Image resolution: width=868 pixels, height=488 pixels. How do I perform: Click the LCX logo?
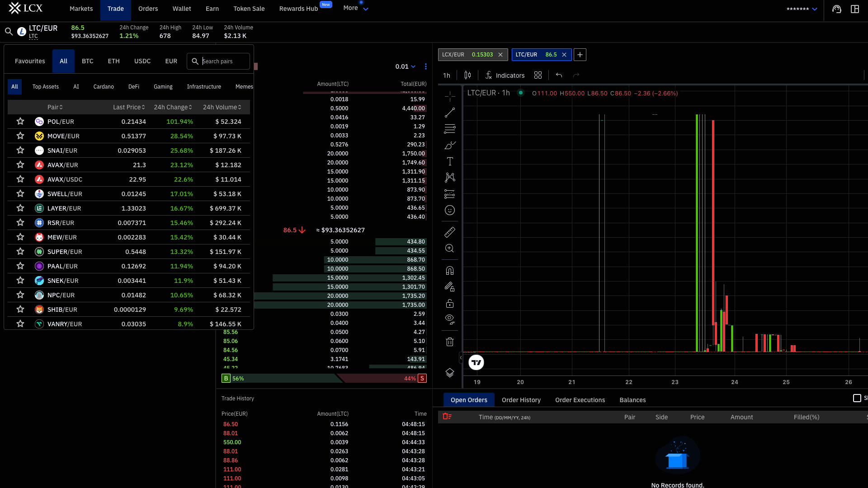[x=25, y=8]
